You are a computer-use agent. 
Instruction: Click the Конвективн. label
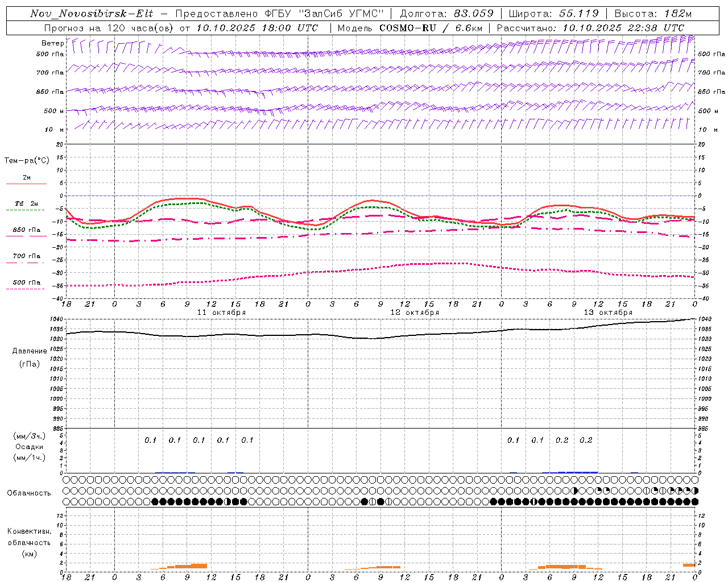(29, 531)
